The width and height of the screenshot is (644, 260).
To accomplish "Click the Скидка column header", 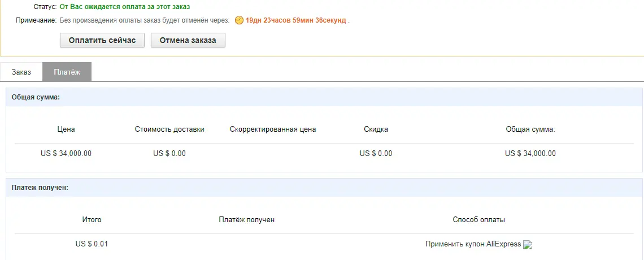I will [x=376, y=129].
